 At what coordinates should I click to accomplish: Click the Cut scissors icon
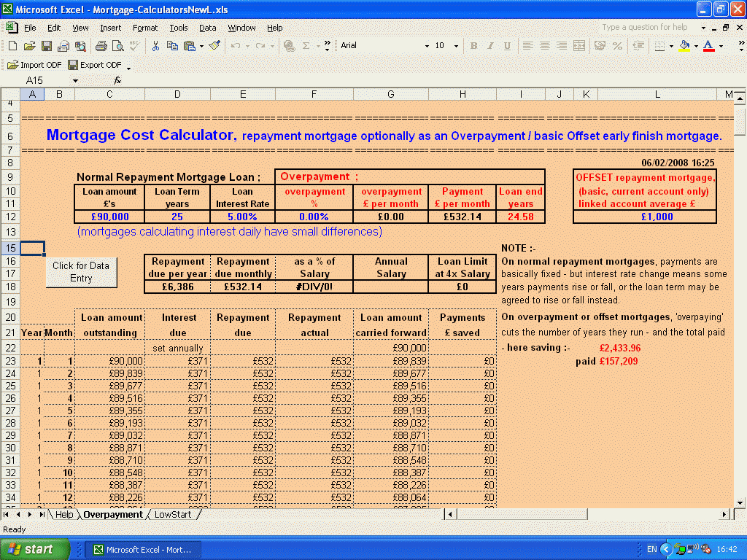155,46
